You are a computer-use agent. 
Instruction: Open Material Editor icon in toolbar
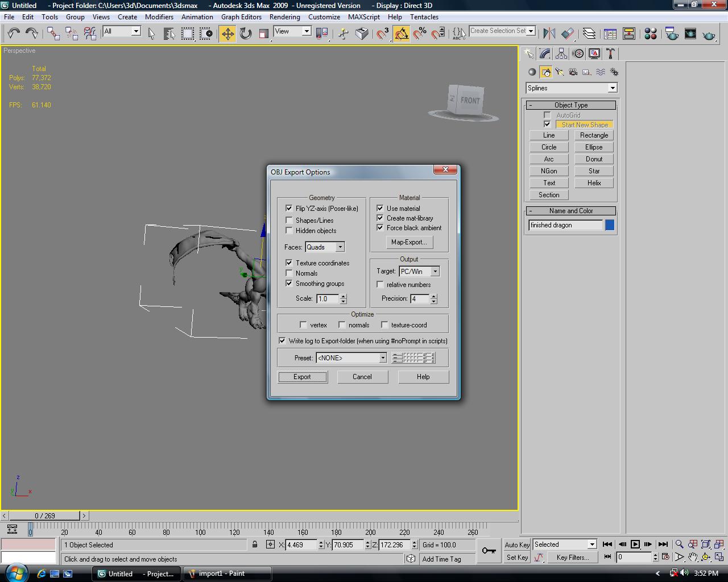(x=651, y=34)
